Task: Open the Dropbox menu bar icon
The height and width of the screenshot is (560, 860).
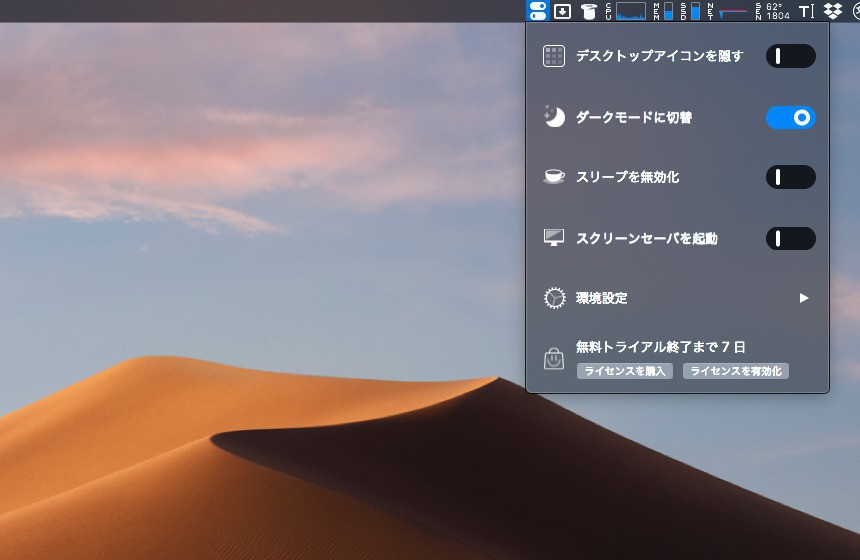Action: coord(833,11)
